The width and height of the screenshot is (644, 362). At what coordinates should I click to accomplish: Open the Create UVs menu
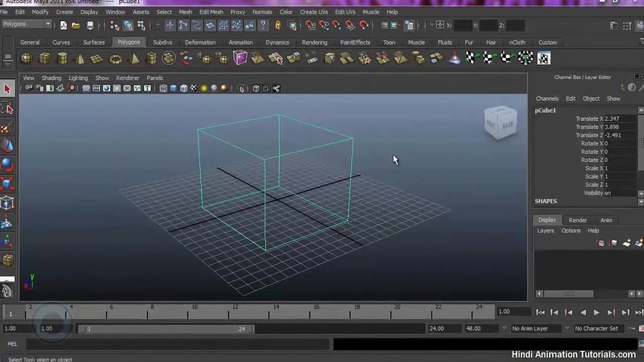314,12
